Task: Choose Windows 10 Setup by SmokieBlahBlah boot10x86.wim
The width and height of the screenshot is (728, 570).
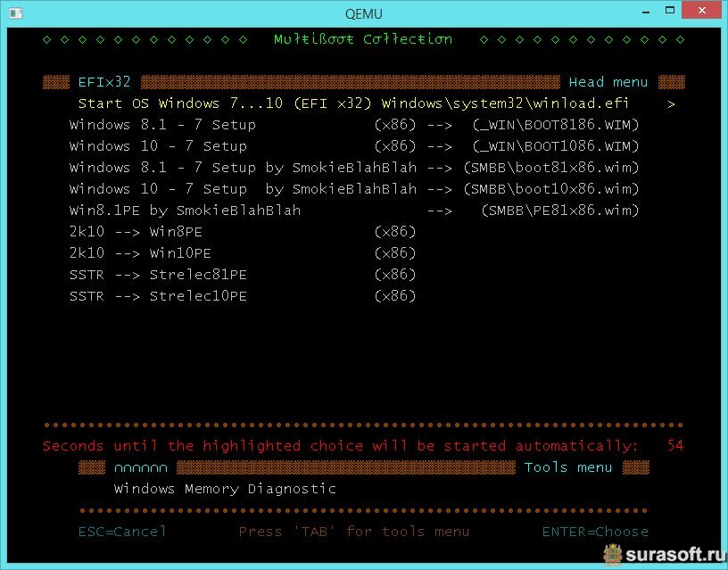Action: (354, 188)
